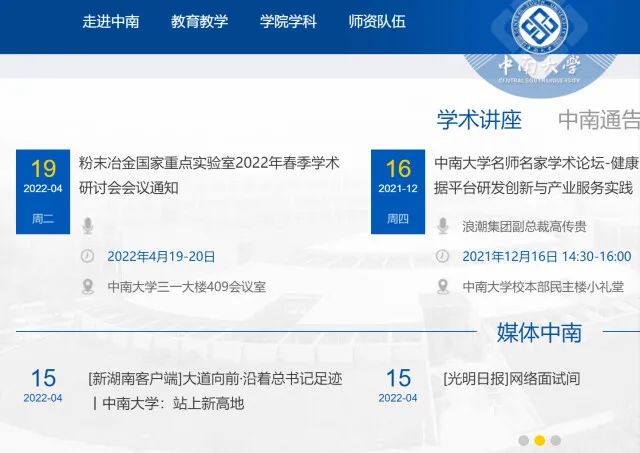Select the date text 2022年4月19-20日
Screen dimensions: 640x453
pyautogui.click(x=161, y=257)
